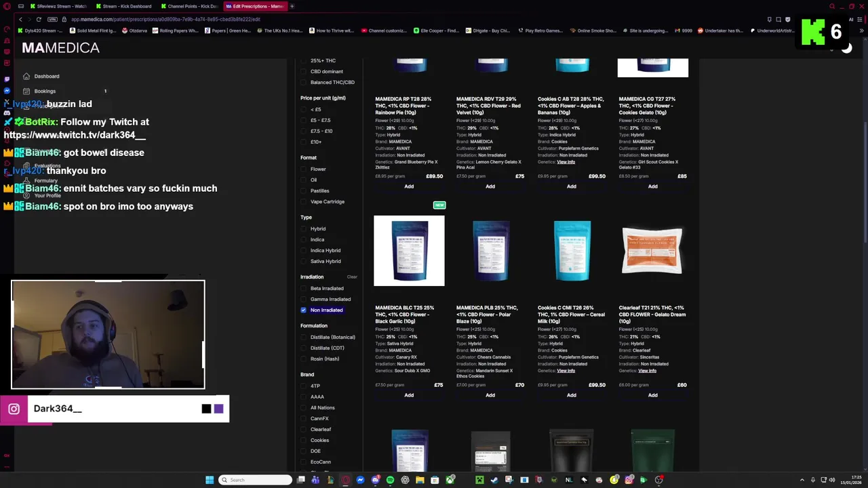Click the browser back arrow
Screen dimensions: 868x488
[20, 19]
